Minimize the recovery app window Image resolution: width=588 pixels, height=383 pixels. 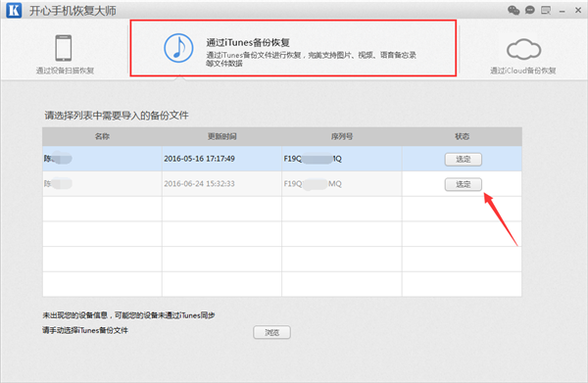click(562, 11)
